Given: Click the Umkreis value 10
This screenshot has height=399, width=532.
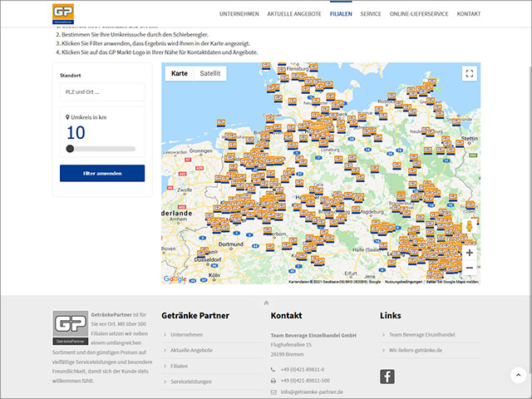Looking at the screenshot, I should (x=76, y=133).
